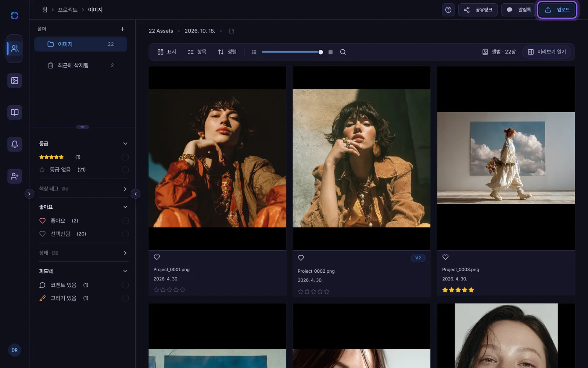Collapse the 피드백 filter section

tap(125, 271)
